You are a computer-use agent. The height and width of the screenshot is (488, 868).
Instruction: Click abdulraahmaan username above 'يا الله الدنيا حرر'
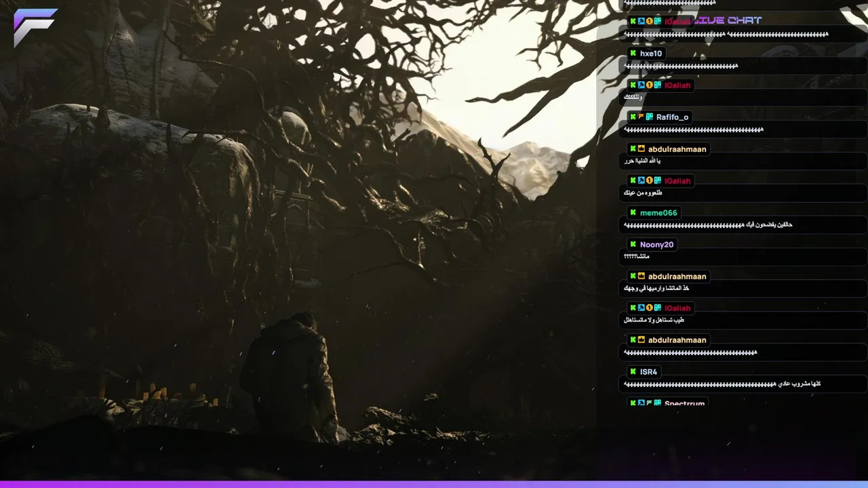677,149
